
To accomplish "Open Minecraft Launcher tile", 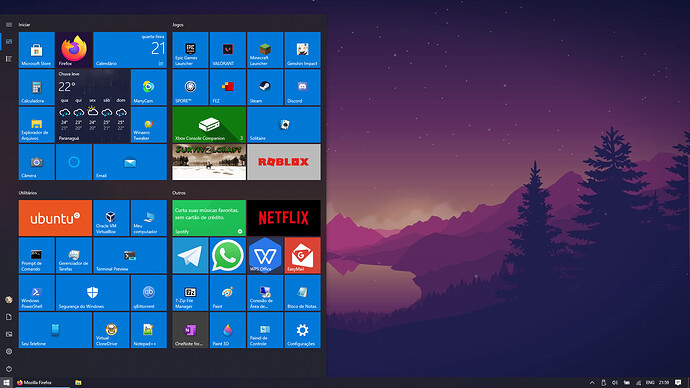I will [x=265, y=50].
